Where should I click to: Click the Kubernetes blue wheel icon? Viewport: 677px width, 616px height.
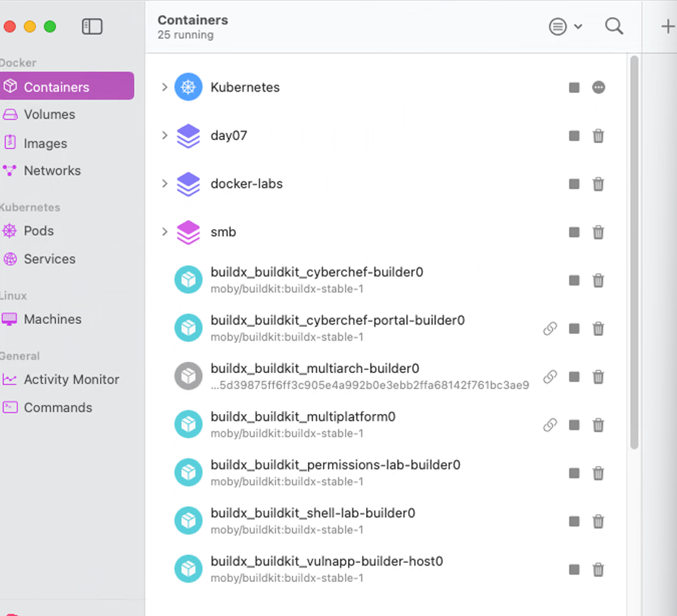click(188, 87)
